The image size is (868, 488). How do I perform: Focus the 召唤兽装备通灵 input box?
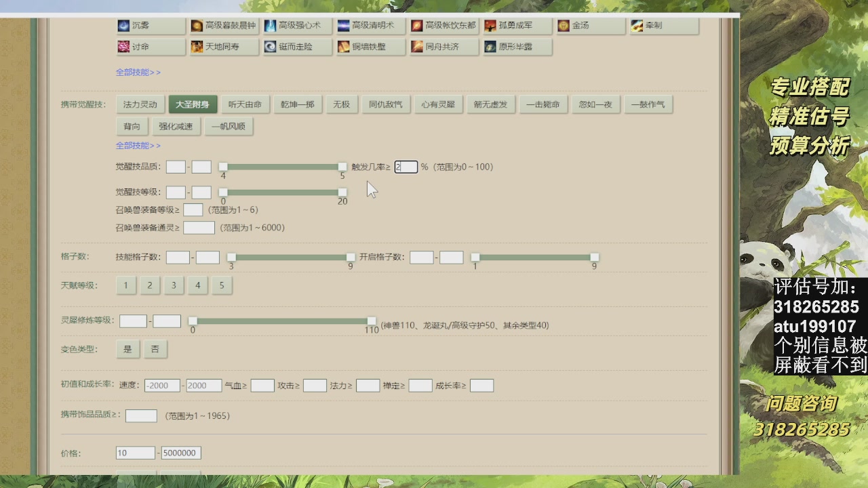(x=199, y=228)
